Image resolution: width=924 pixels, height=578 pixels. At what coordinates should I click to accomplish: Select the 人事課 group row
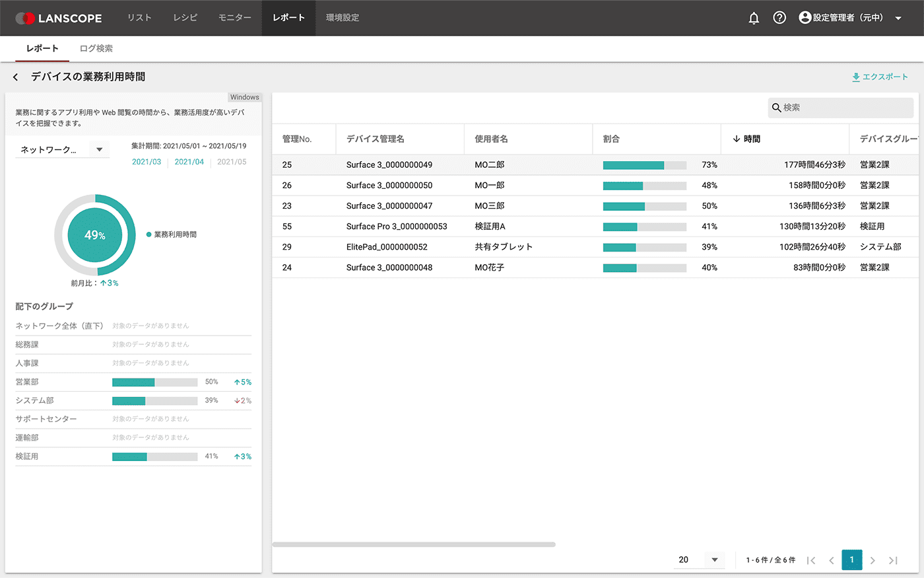coord(133,363)
